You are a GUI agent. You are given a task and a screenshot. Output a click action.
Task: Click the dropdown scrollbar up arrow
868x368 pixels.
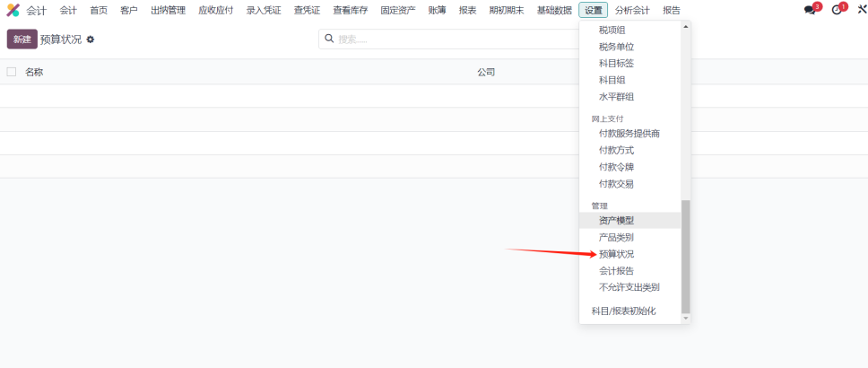coord(686,26)
